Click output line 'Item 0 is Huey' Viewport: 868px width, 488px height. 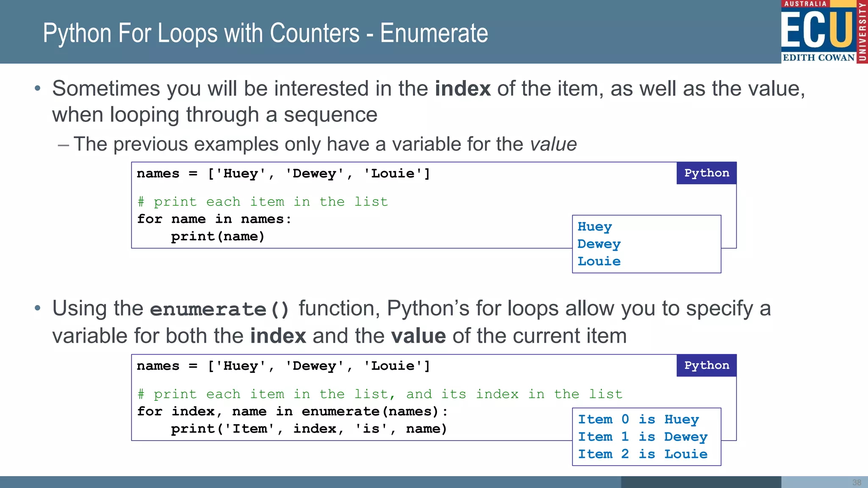coord(639,419)
